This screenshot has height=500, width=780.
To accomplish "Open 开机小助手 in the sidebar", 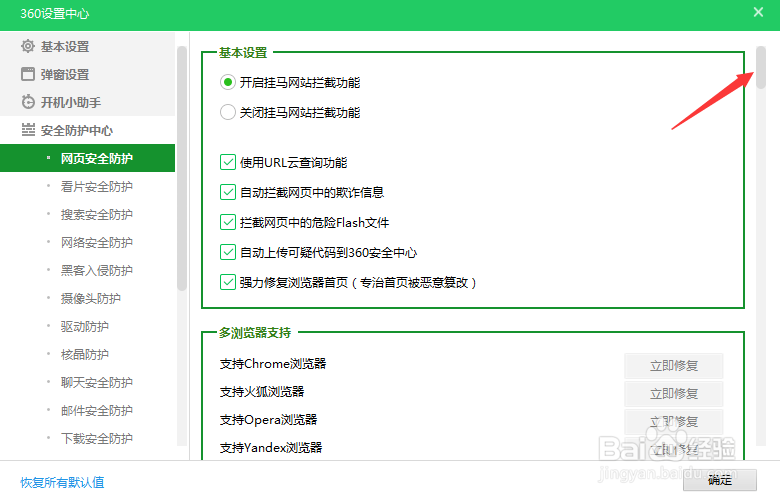I will pos(88,102).
